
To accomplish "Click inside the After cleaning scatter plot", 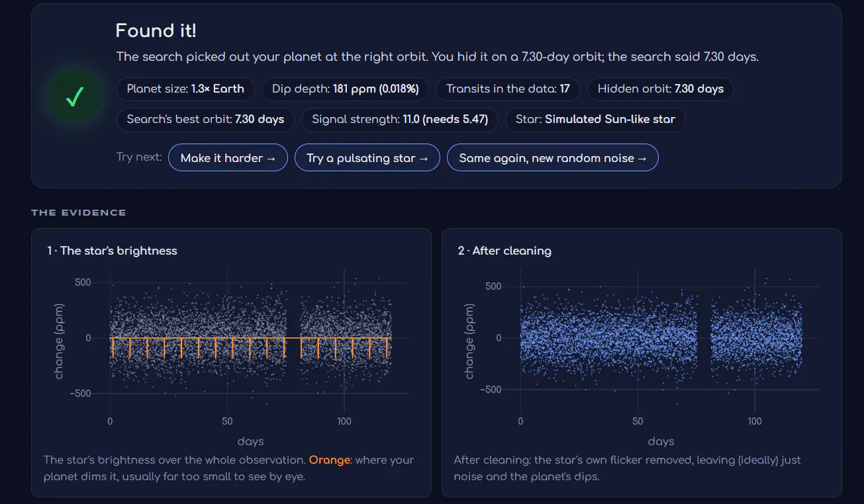I will point(661,341).
